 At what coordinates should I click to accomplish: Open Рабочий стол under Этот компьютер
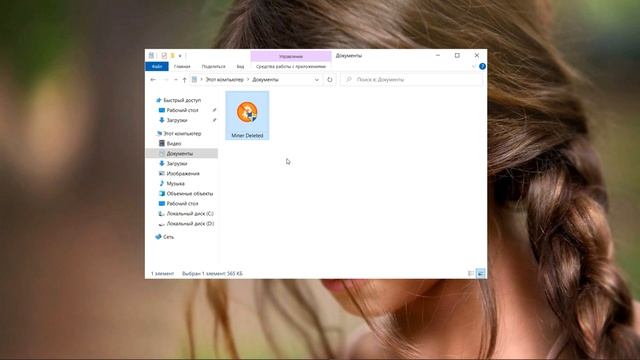coord(182,203)
